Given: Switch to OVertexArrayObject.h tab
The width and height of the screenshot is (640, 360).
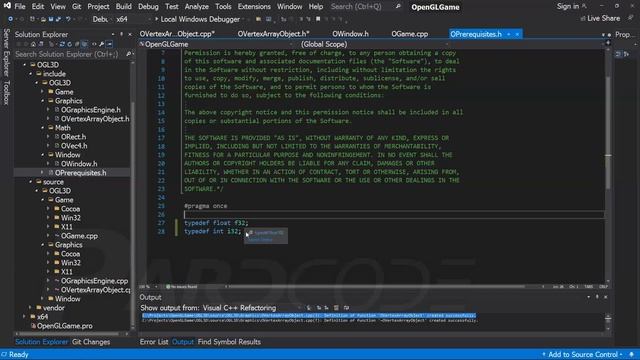Looking at the screenshot, I should pos(273,34).
